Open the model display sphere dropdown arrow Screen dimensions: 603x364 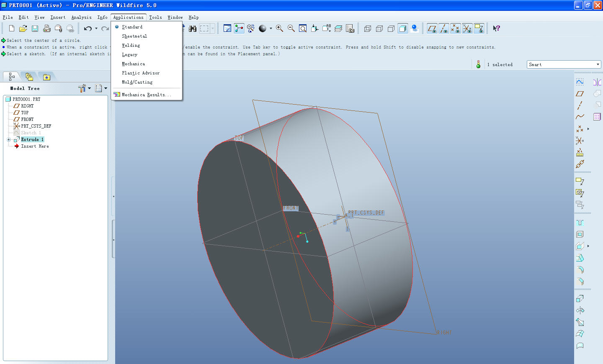271,28
